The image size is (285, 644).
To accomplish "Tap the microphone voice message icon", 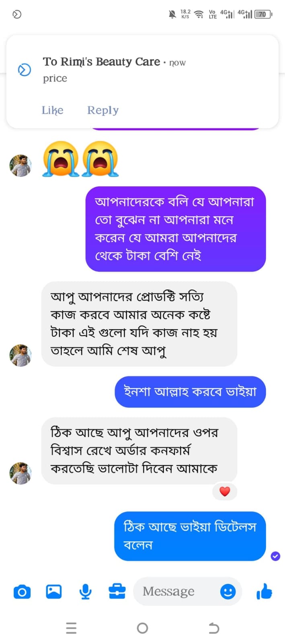I will [x=85, y=592].
